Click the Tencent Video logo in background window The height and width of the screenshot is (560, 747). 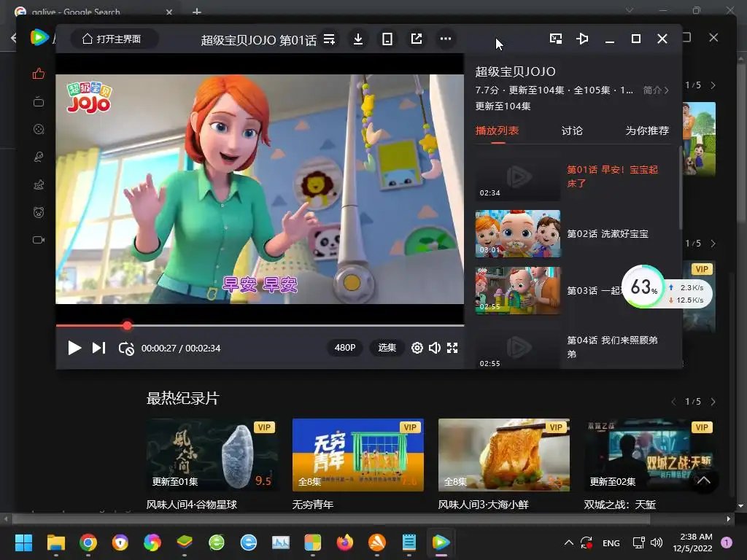point(39,38)
